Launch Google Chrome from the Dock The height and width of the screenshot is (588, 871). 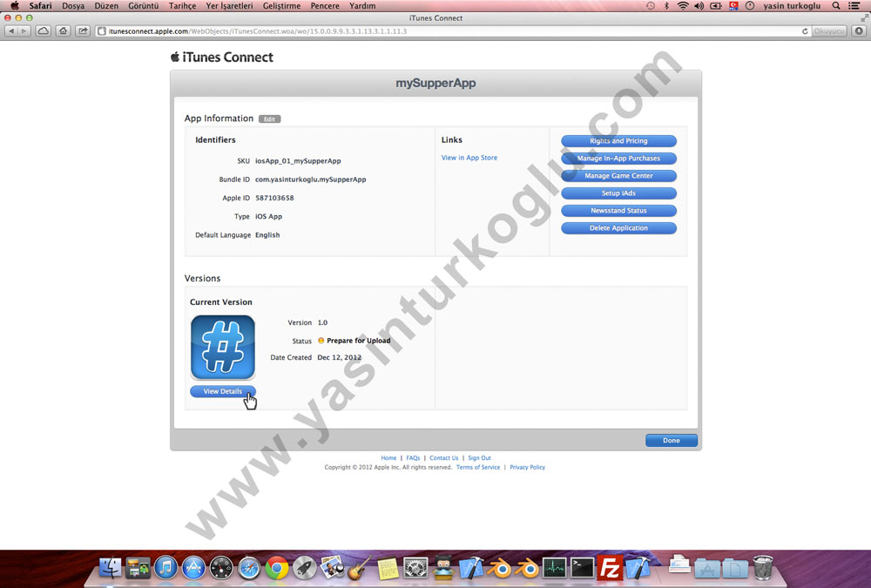coord(277,568)
